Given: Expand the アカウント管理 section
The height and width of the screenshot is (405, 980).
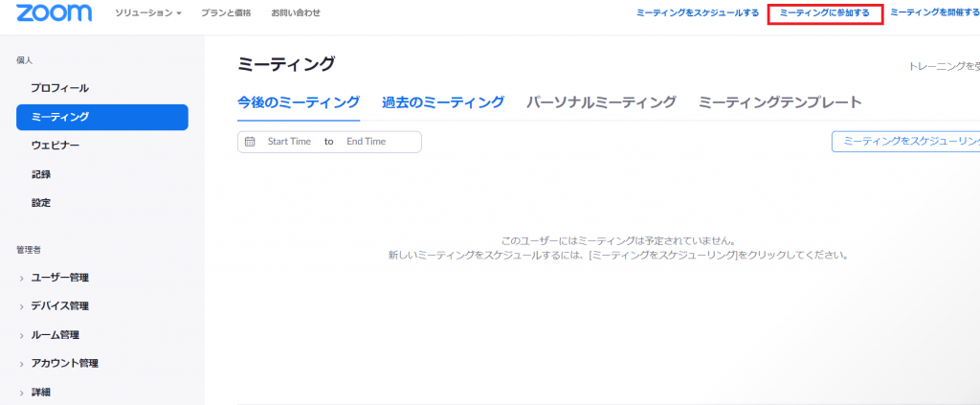Looking at the screenshot, I should [x=65, y=364].
